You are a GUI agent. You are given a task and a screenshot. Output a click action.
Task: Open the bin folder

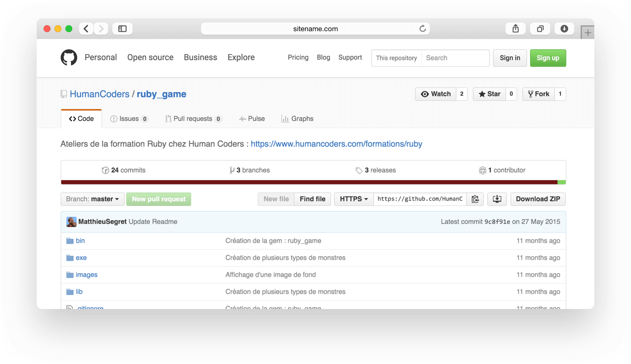(80, 240)
